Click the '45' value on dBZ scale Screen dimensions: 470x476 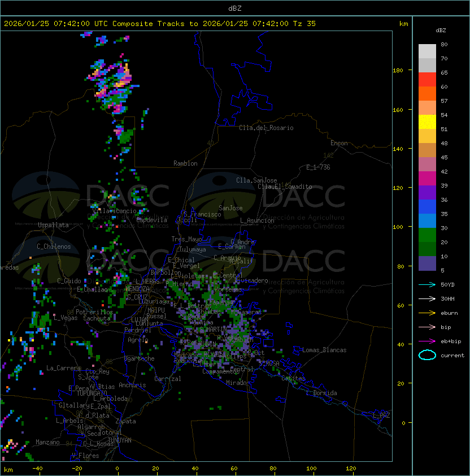click(x=444, y=158)
